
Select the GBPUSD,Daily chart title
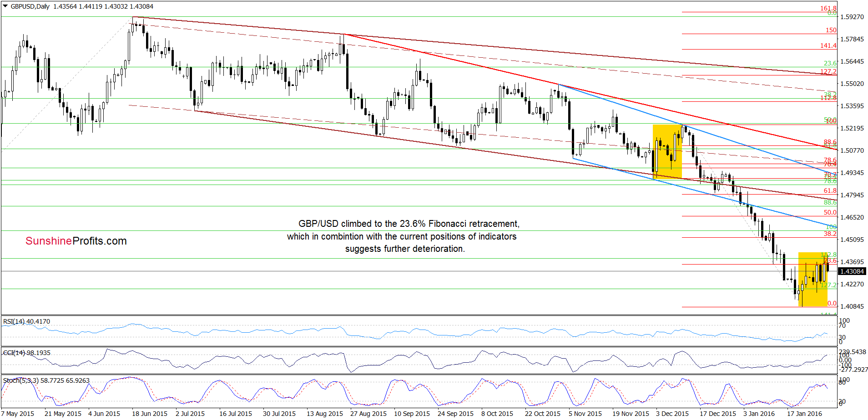30,6
